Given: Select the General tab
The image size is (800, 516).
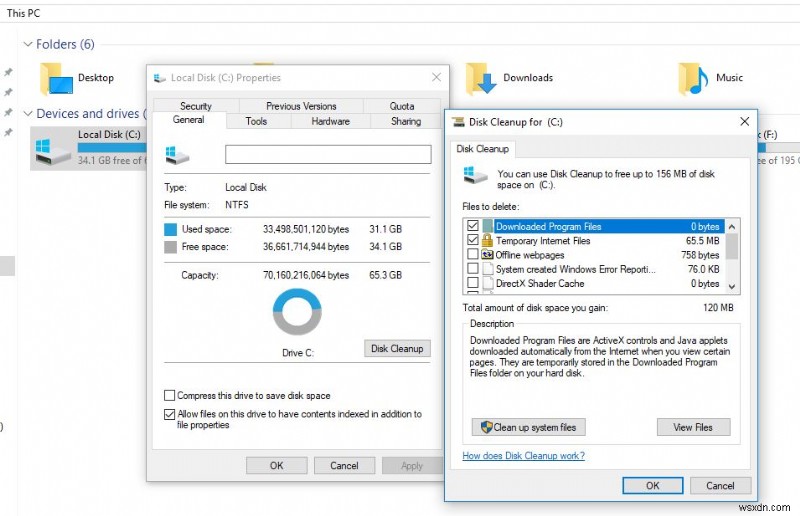Looking at the screenshot, I should coord(189,120).
